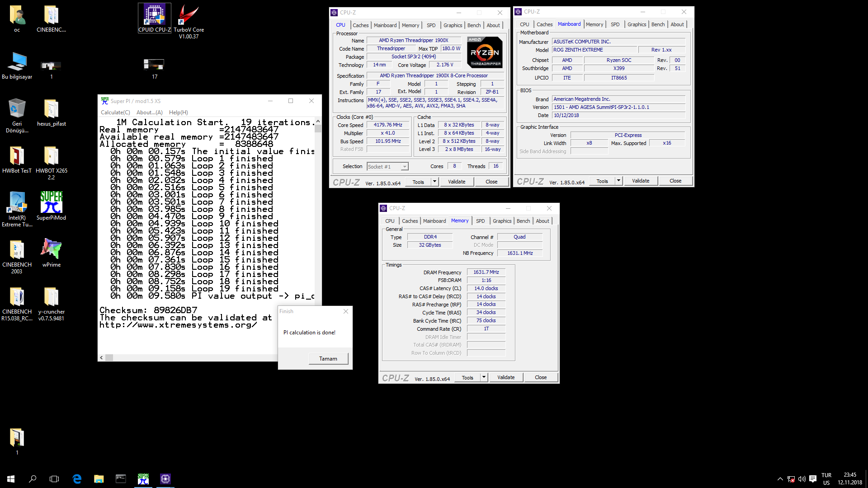The width and height of the screenshot is (868, 488).
Task: Open File Explorer from taskbar
Action: point(99,479)
